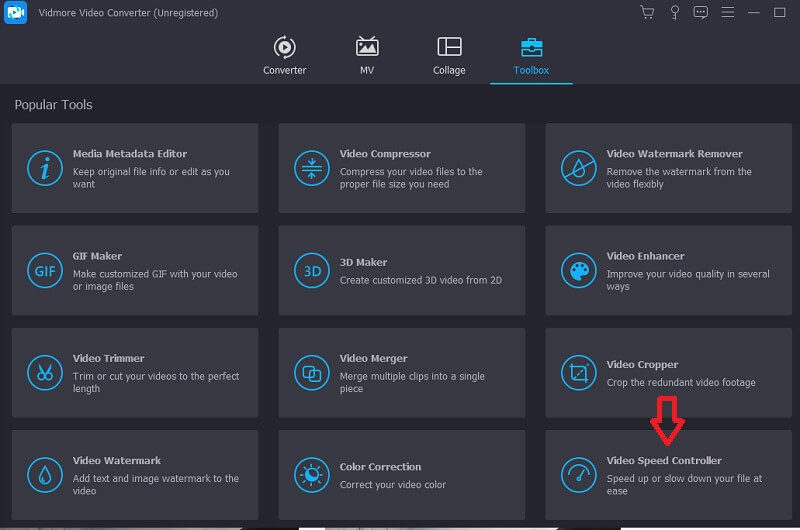Launch the Video Watermark tool

point(134,475)
